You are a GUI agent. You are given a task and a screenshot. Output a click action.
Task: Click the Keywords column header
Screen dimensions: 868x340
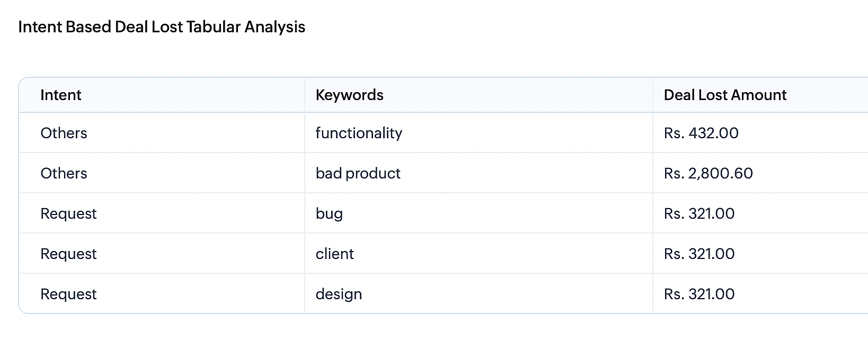[x=349, y=95]
